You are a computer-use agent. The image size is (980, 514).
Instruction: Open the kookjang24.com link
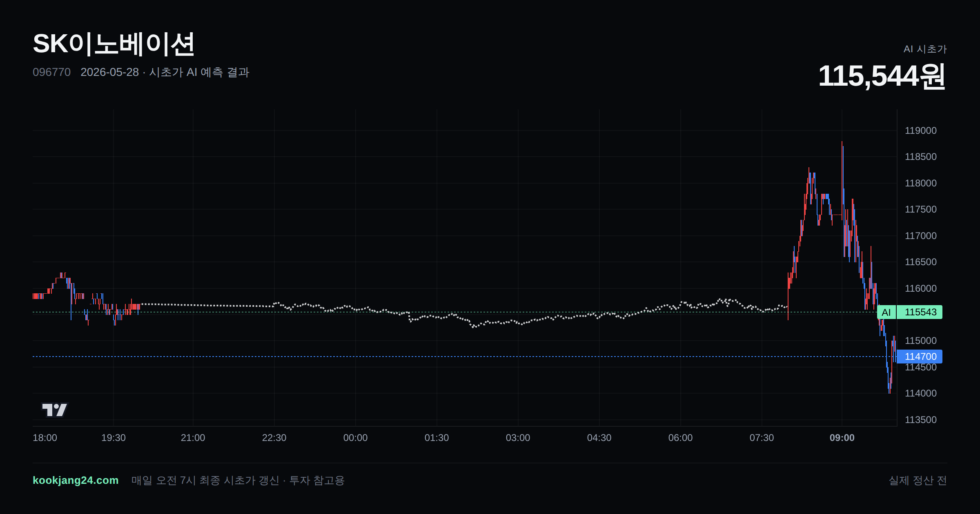click(x=76, y=480)
